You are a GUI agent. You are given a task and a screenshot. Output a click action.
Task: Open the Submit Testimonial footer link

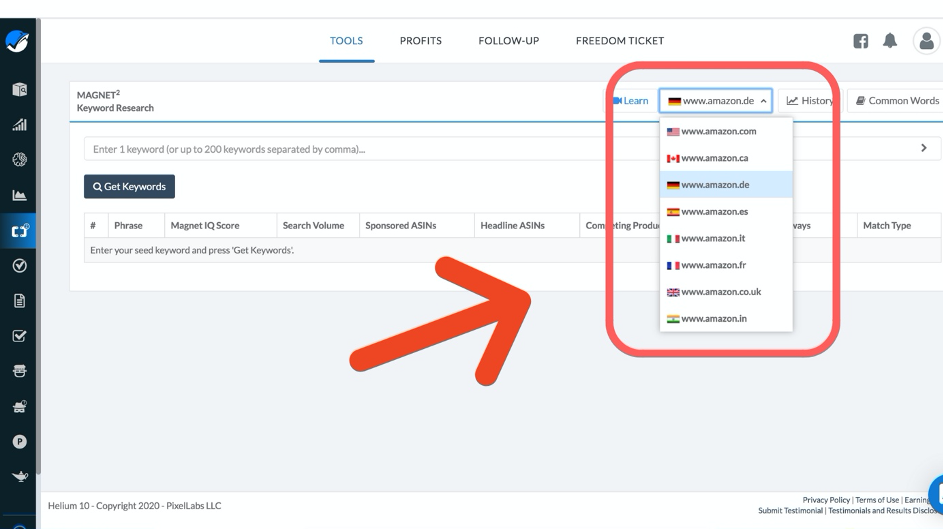[x=790, y=510]
